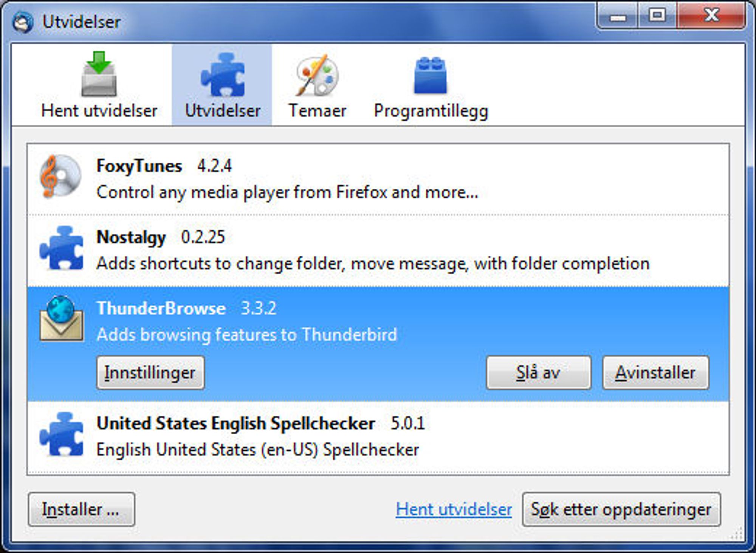Click Søk etter oppdateringer button
Screen dimensions: 756x553
[621, 509]
